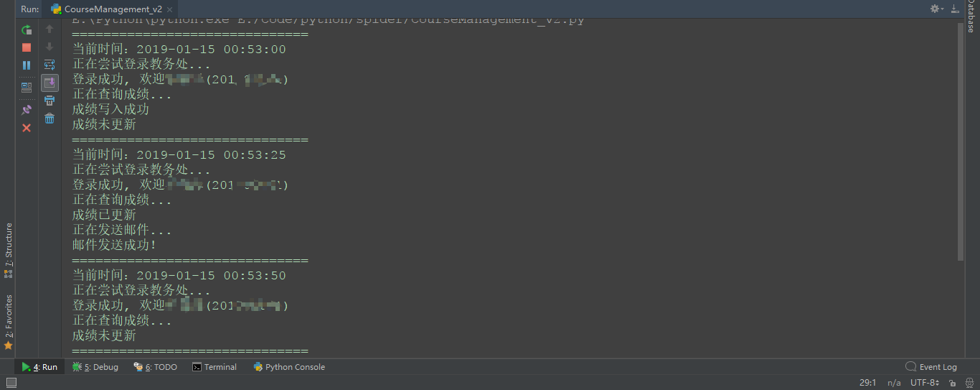Open the UTF-8 file encoding dropdown
This screenshot has width=980, height=390.
point(924,383)
